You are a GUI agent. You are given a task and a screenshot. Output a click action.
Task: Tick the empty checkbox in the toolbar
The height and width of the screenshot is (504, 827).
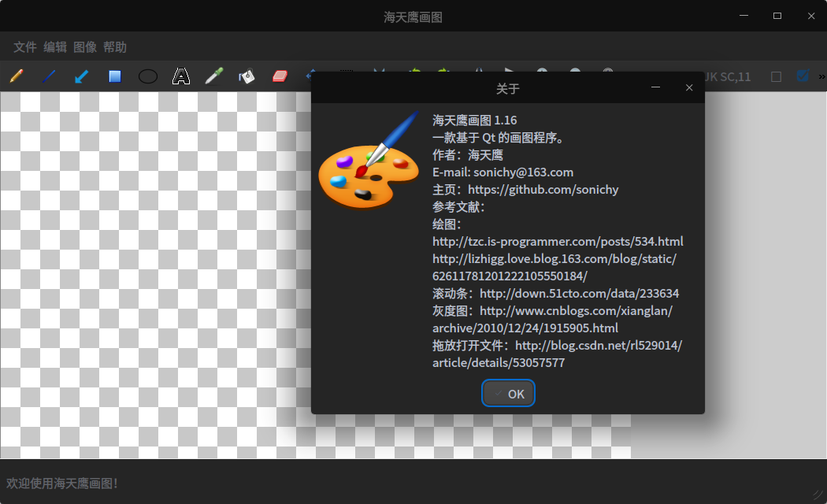point(776,76)
